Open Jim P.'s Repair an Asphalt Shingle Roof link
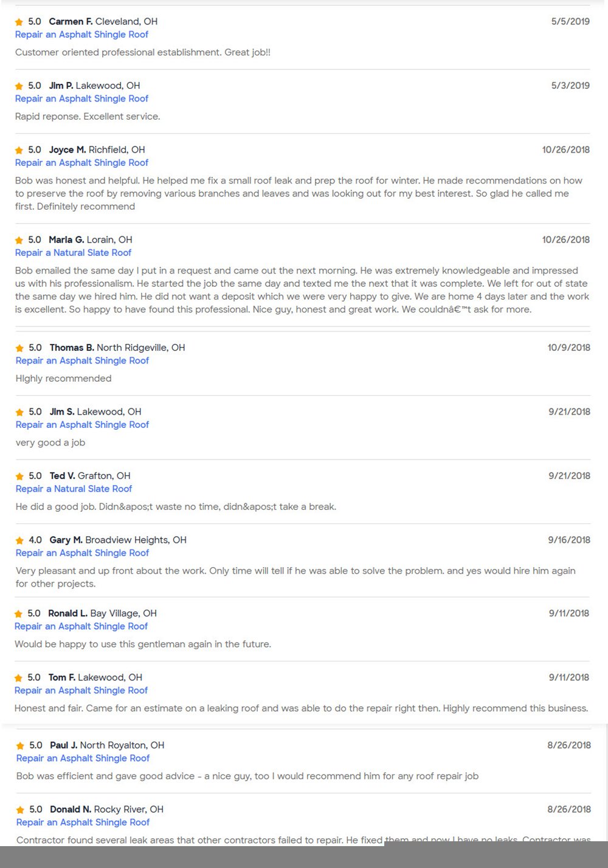 click(x=81, y=98)
